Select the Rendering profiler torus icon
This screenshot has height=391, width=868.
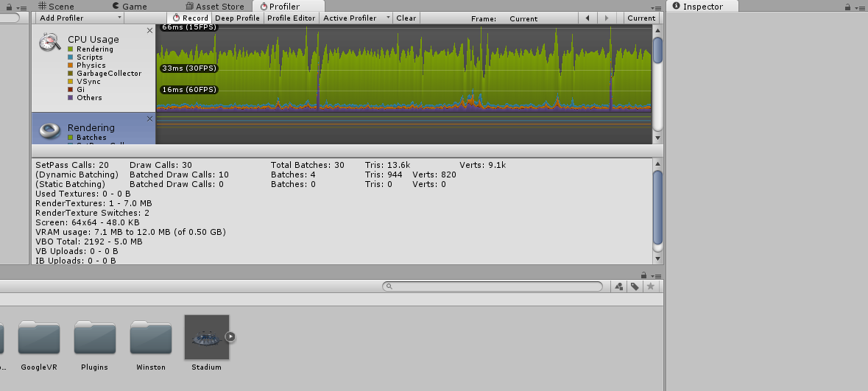tap(50, 130)
